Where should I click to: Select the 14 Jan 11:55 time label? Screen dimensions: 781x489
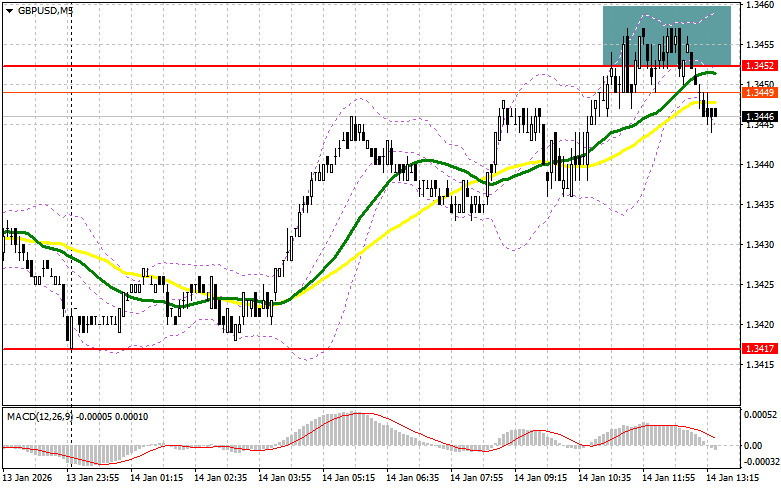[668, 478]
